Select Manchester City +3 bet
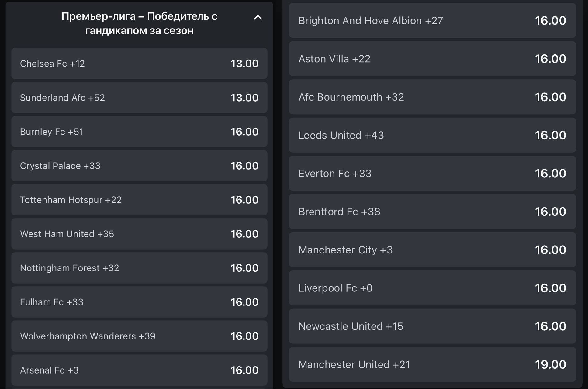This screenshot has width=588, height=389. tap(432, 250)
